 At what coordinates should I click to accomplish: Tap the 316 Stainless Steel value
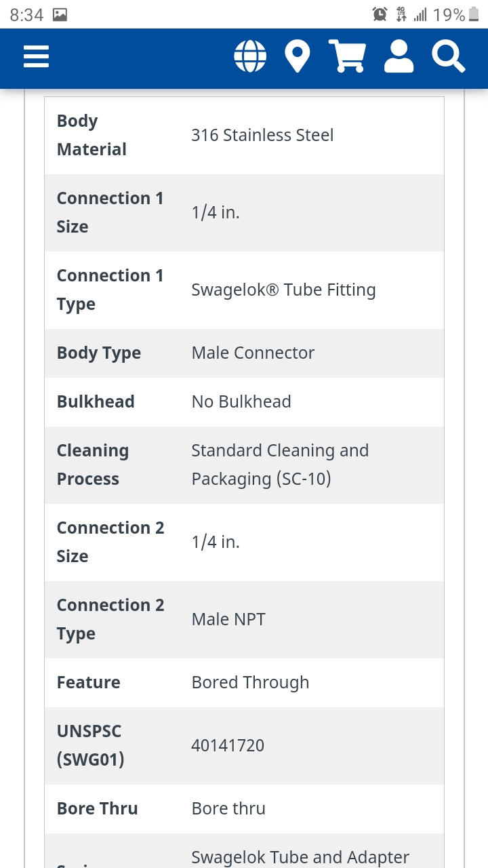262,135
